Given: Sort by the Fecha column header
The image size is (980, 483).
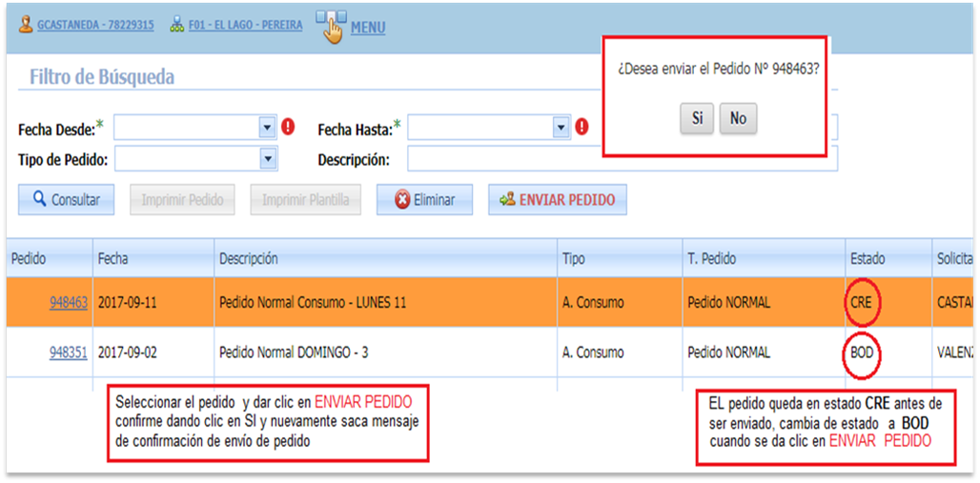Looking at the screenshot, I should click(x=153, y=258).
